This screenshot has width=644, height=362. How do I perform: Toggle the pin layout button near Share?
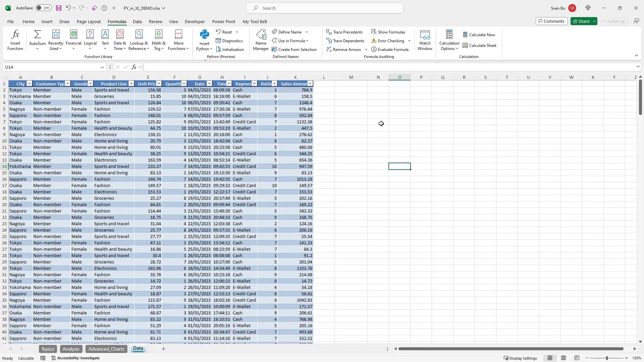(637, 21)
